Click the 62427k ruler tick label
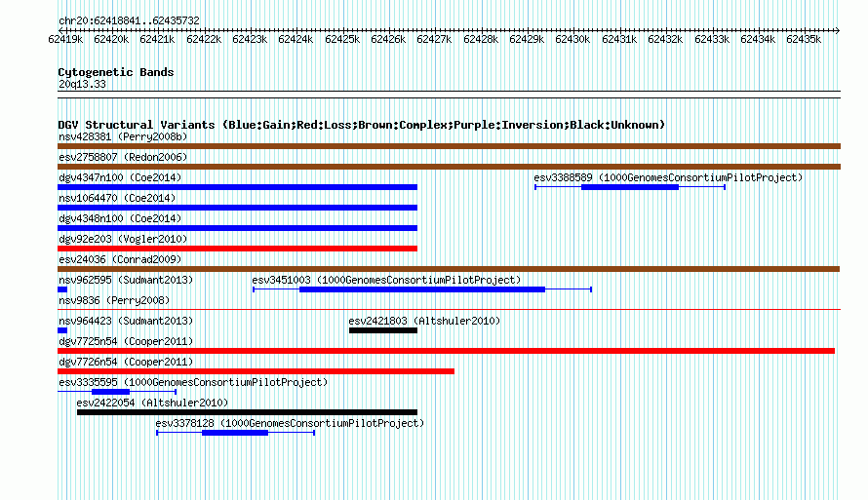This screenshot has height=500, width=868. click(434, 39)
